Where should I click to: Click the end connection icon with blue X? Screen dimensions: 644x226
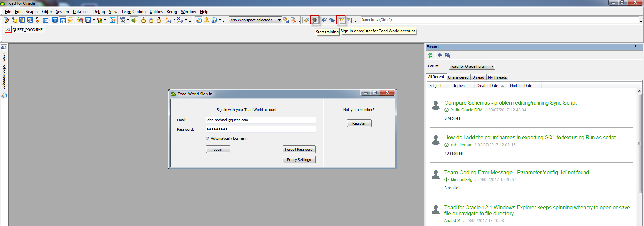click(x=180, y=20)
